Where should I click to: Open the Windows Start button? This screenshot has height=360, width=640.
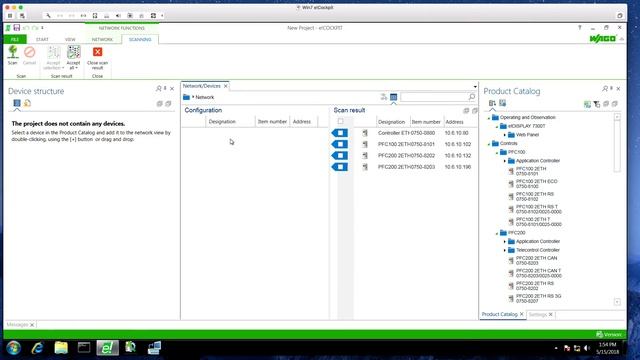pyautogui.click(x=13, y=348)
